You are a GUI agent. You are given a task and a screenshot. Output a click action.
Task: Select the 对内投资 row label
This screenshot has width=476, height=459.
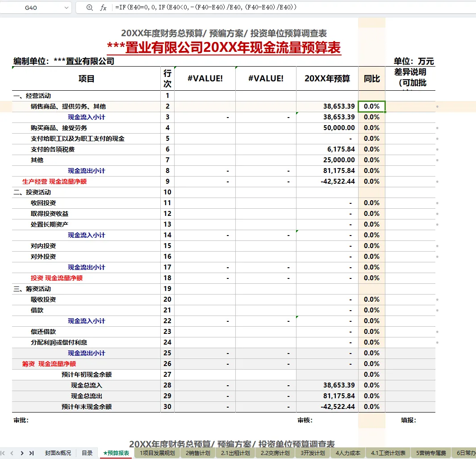[x=43, y=246]
